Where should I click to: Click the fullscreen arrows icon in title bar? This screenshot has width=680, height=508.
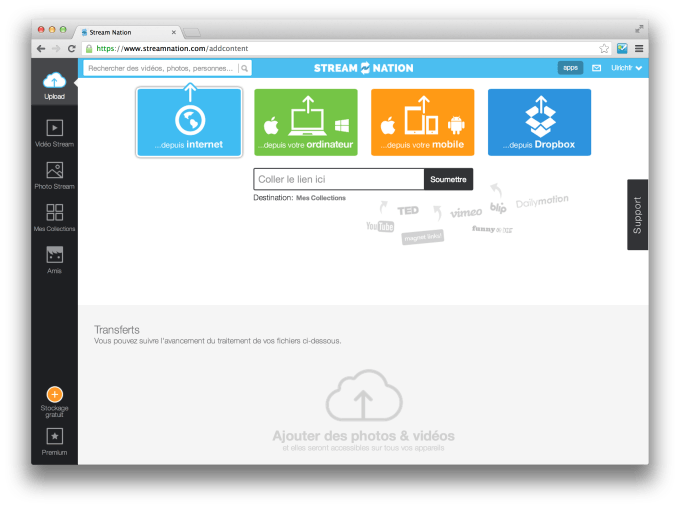click(639, 29)
